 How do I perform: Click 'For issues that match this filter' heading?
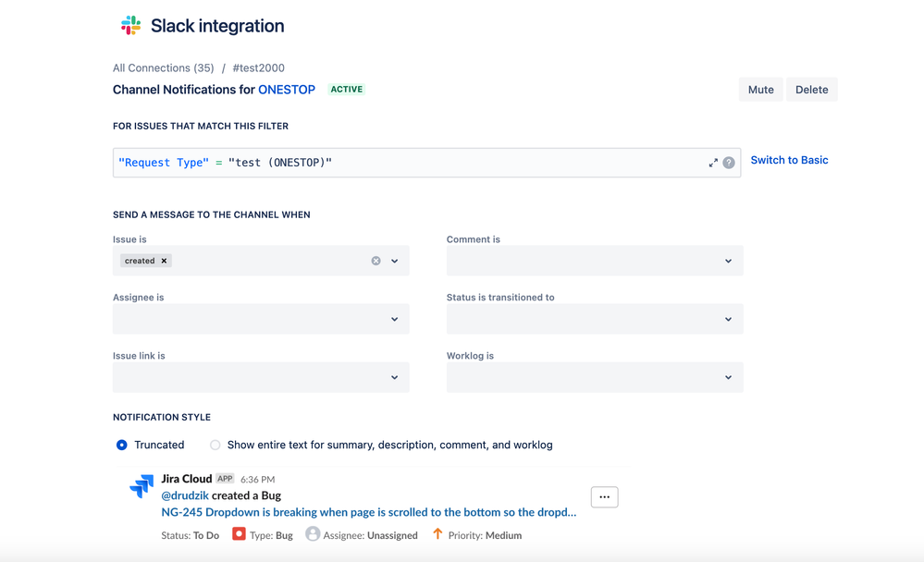[x=201, y=126]
